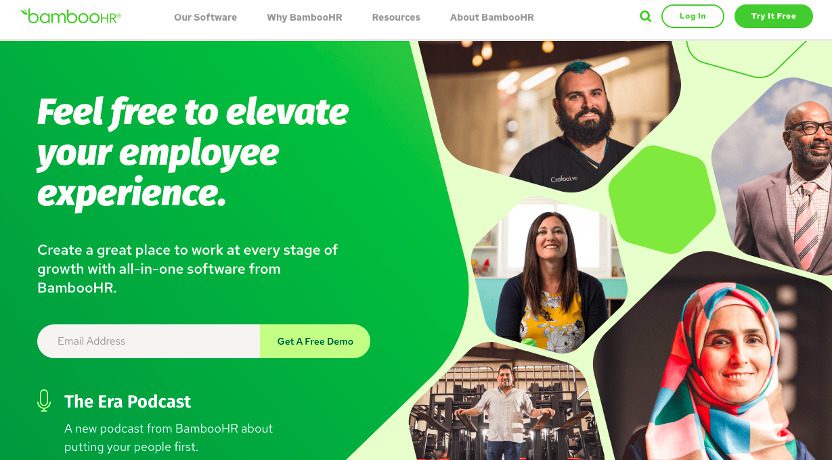832x460 pixels.
Task: Expand the About BambooHR menu
Action: tap(492, 17)
